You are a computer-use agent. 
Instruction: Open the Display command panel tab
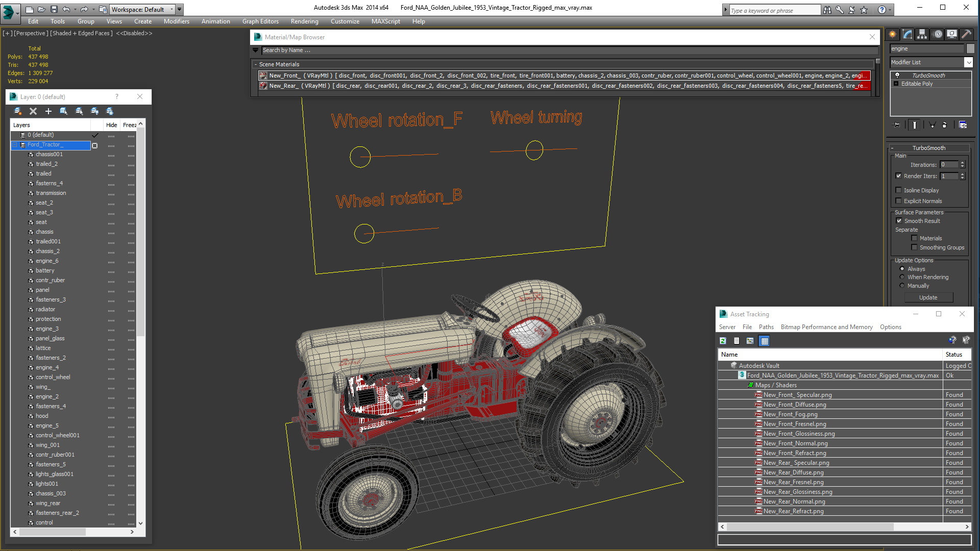952,34
